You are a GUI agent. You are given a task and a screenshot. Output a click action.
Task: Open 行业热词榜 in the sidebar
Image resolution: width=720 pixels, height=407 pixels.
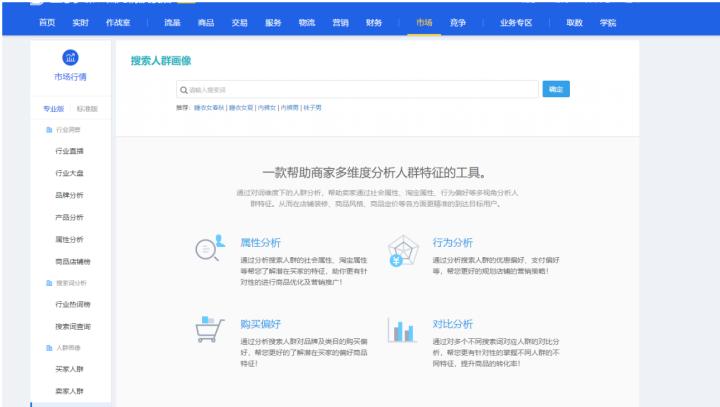[73, 305]
